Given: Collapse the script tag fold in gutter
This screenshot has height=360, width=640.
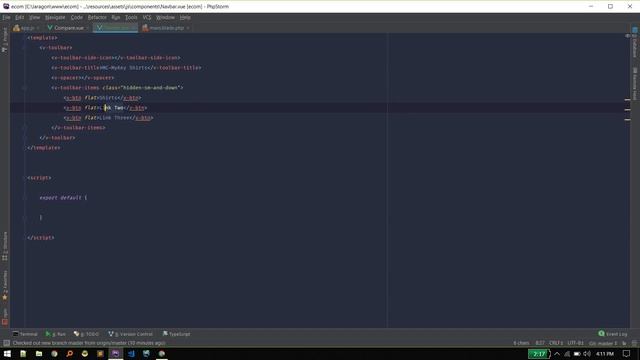Looking at the screenshot, I should click(24, 178).
